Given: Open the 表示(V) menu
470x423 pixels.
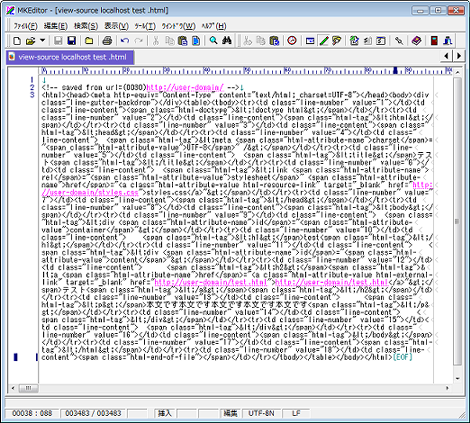Looking at the screenshot, I should 116,26.
